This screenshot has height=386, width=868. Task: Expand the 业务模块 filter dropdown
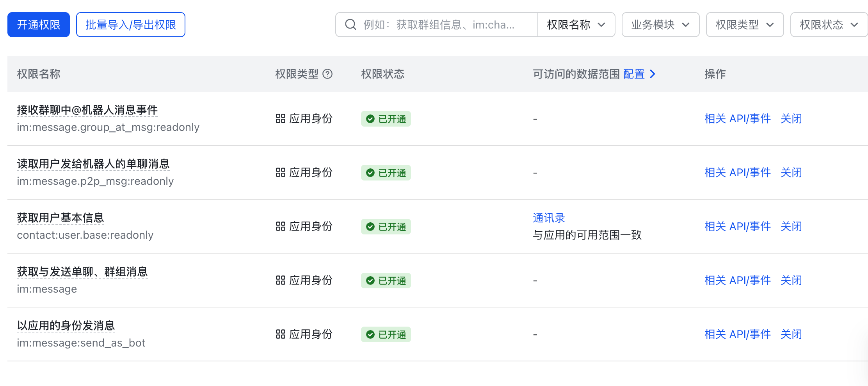[660, 25]
